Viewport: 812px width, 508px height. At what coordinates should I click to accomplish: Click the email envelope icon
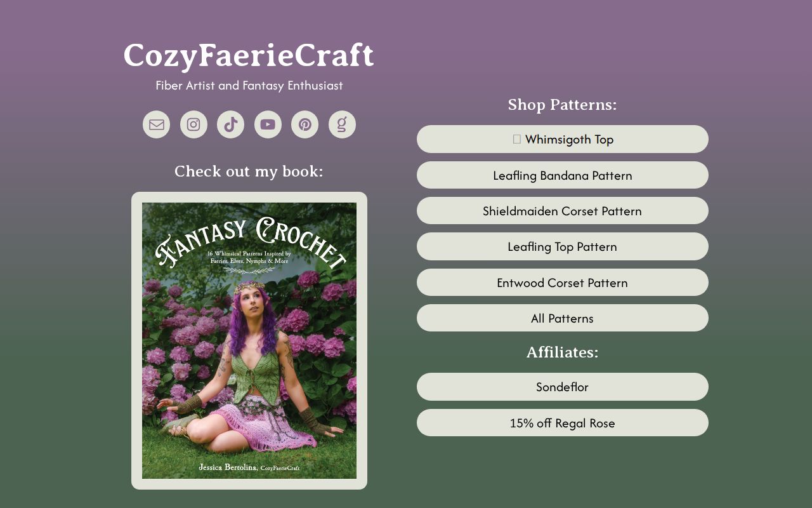(x=157, y=124)
